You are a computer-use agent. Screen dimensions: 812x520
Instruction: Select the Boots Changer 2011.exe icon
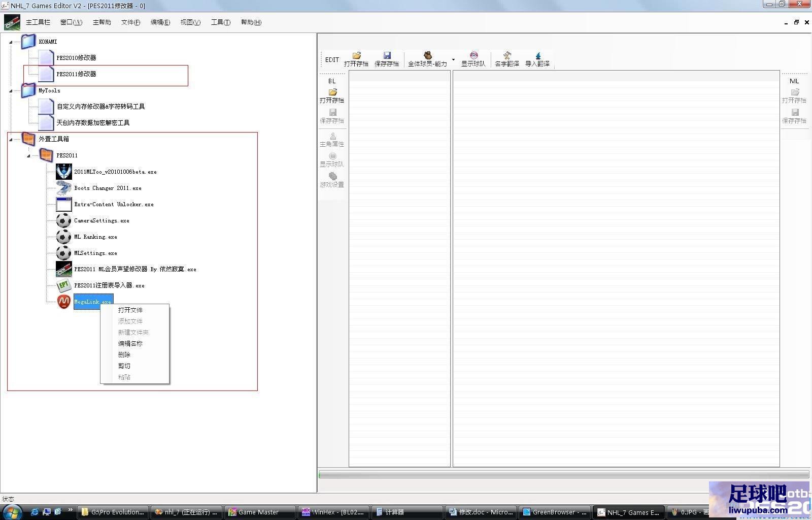point(64,188)
